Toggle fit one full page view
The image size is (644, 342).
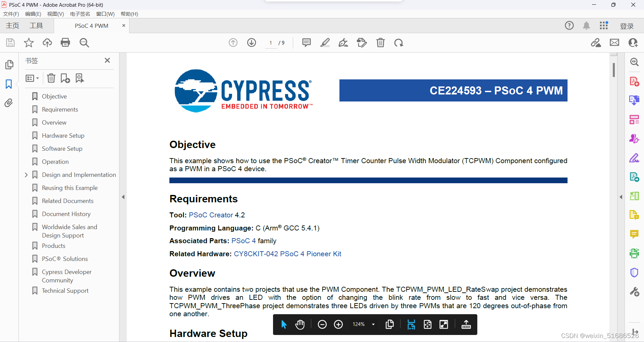click(x=428, y=324)
